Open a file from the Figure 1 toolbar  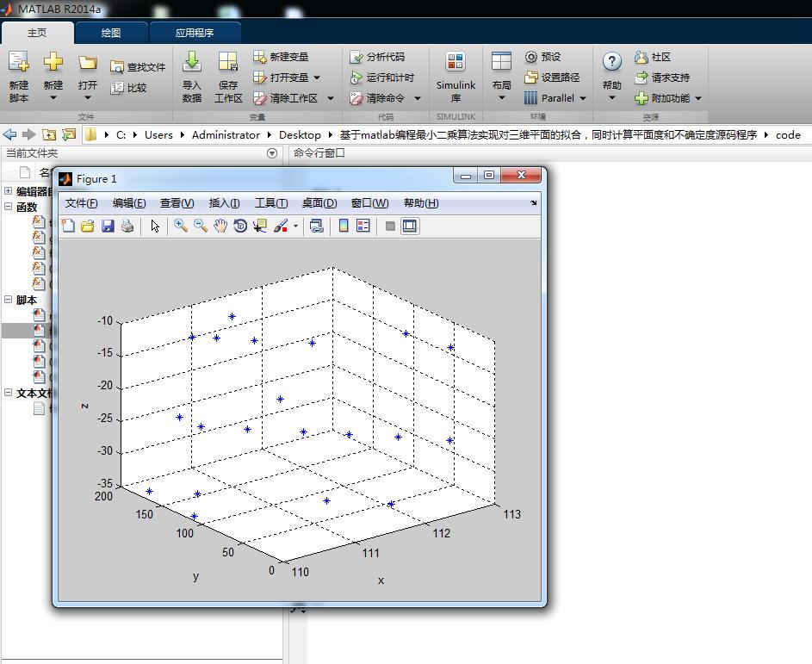tap(88, 226)
